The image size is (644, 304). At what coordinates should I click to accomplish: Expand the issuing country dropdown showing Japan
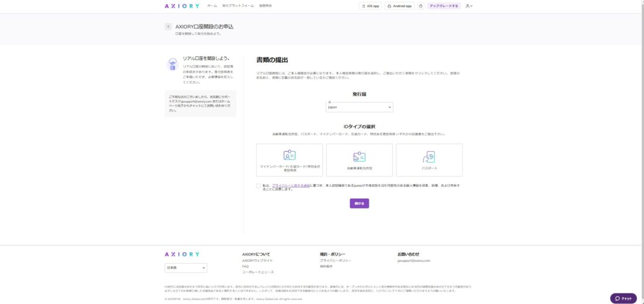[x=359, y=107]
